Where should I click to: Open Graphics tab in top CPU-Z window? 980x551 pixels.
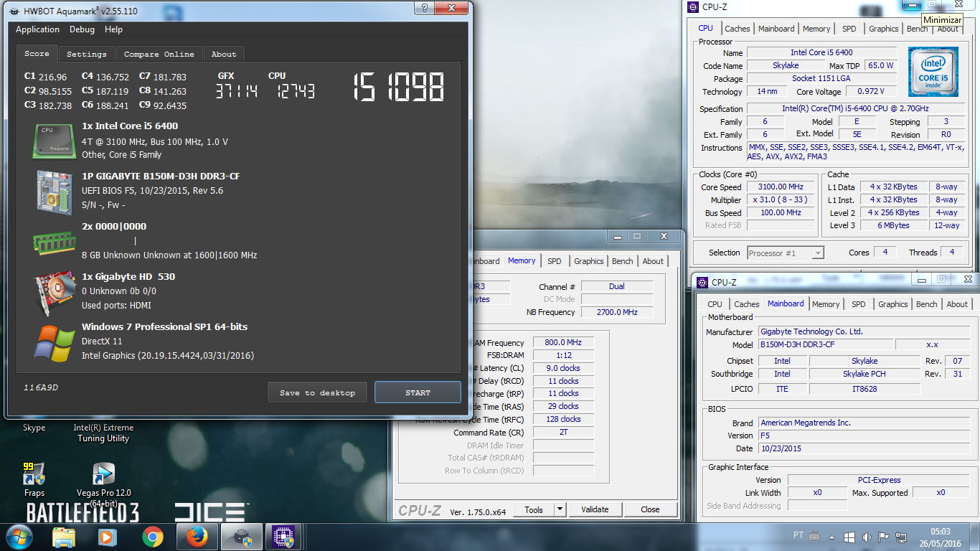tap(883, 29)
